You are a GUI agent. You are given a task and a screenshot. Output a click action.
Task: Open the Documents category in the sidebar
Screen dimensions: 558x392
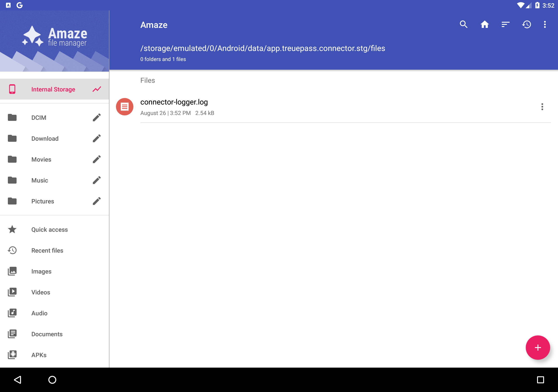47,334
